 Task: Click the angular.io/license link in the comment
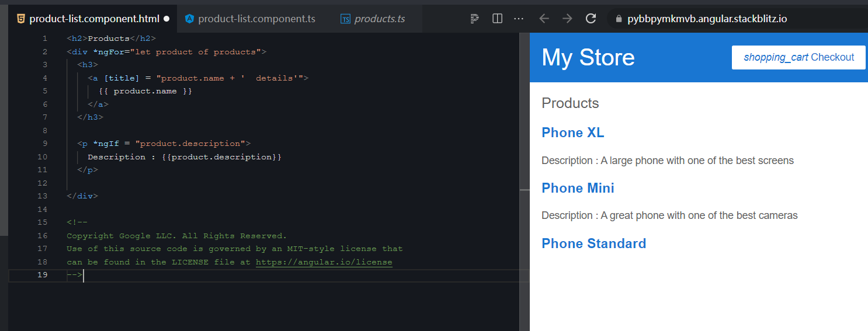tap(324, 262)
